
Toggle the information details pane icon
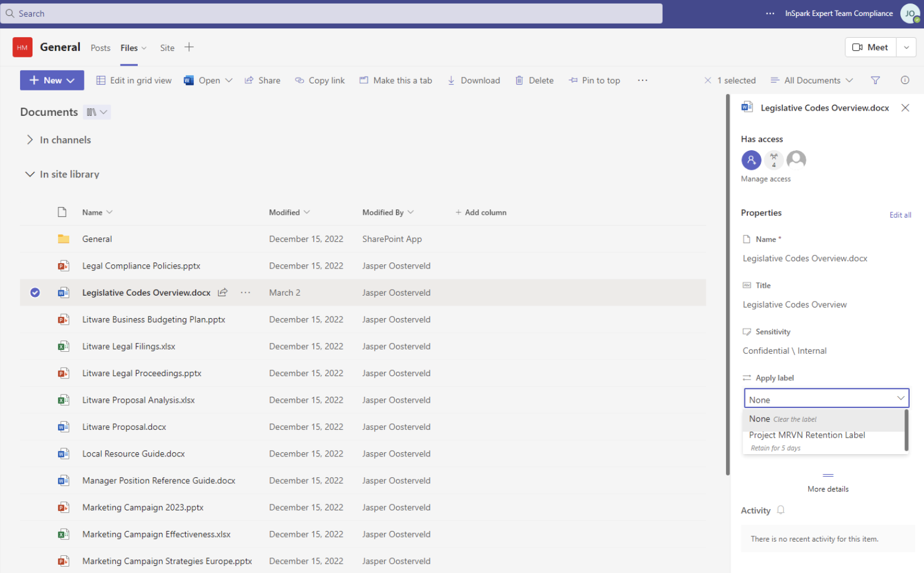click(905, 80)
